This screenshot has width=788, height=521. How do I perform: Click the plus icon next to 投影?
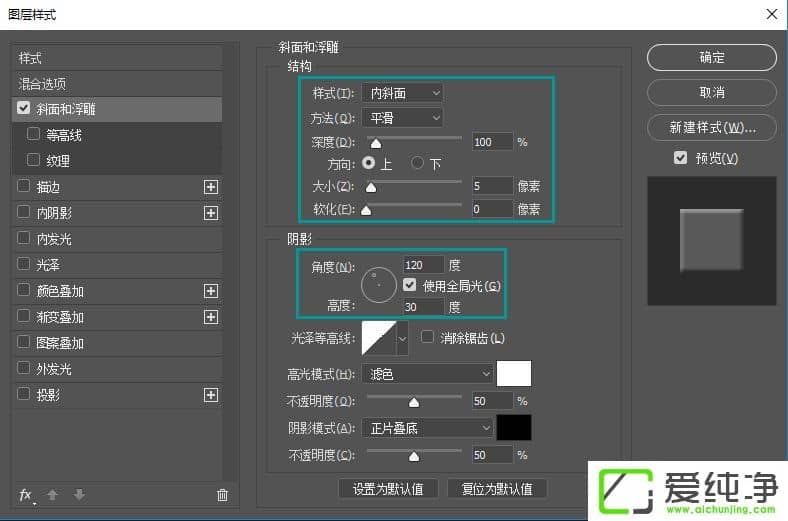pos(211,395)
